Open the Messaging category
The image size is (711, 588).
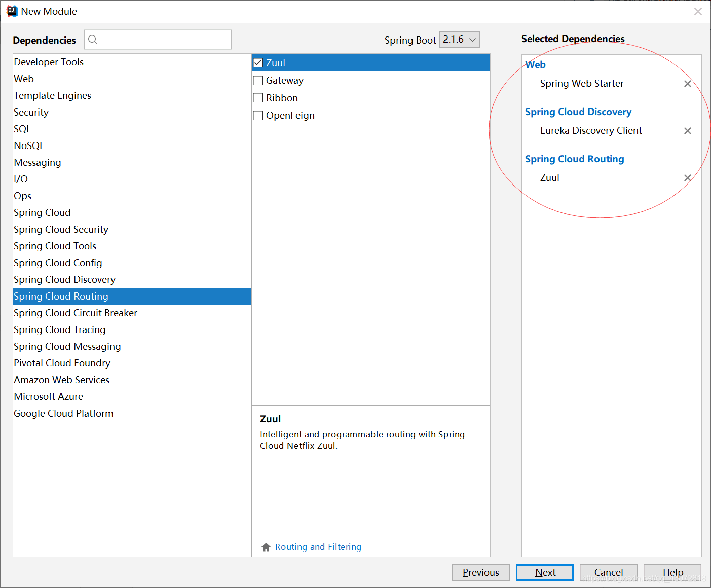[132, 162]
